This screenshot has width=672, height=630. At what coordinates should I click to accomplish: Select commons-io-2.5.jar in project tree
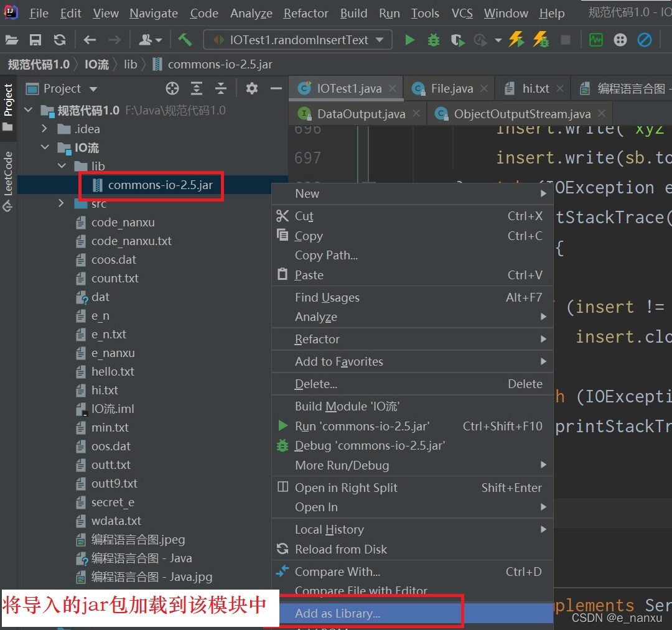coord(161,185)
